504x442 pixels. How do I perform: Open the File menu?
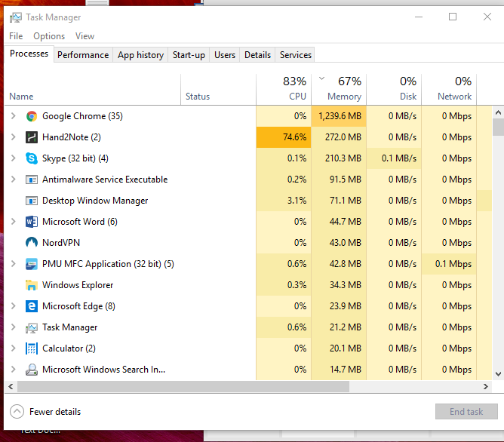16,36
